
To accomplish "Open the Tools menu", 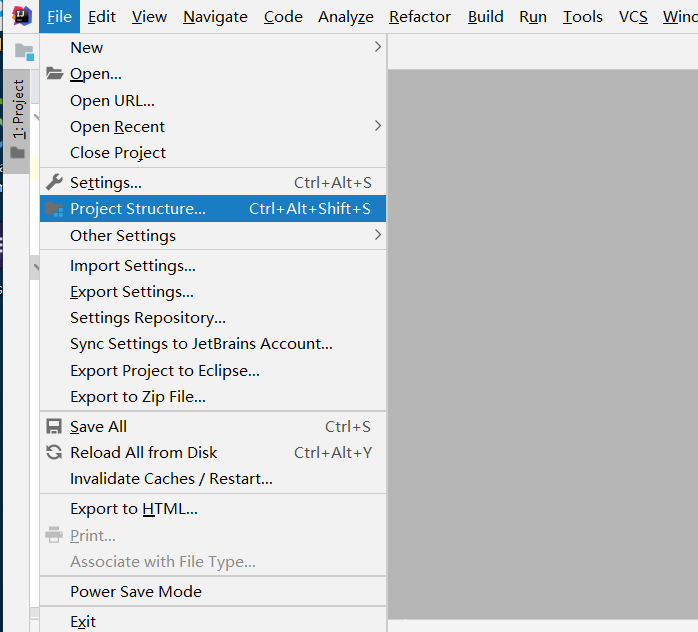I will 583,16.
